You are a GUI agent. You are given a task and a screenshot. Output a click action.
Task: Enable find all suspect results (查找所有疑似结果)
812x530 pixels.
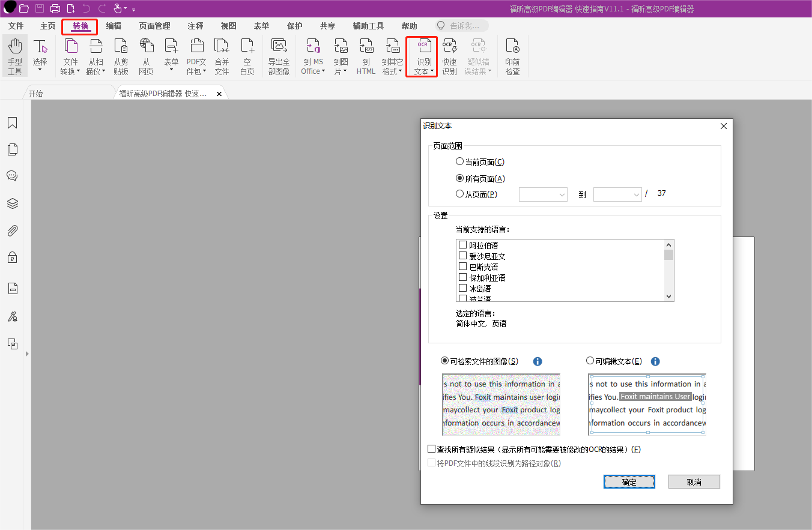coord(431,449)
